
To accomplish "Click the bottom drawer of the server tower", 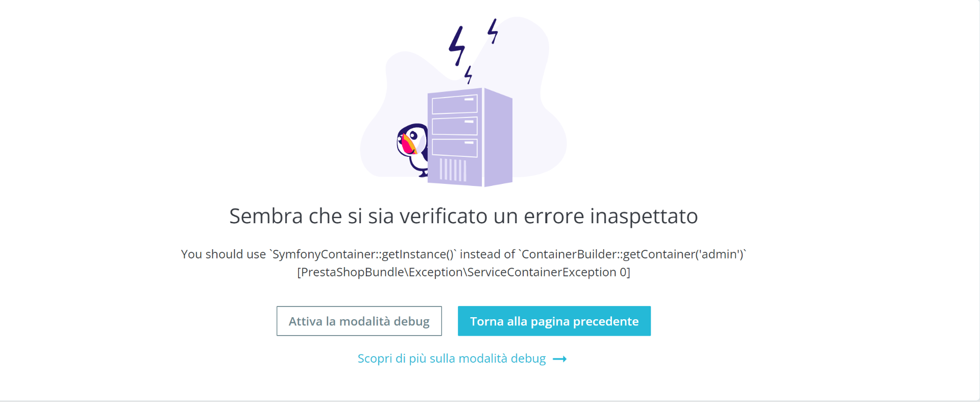I will 455,148.
